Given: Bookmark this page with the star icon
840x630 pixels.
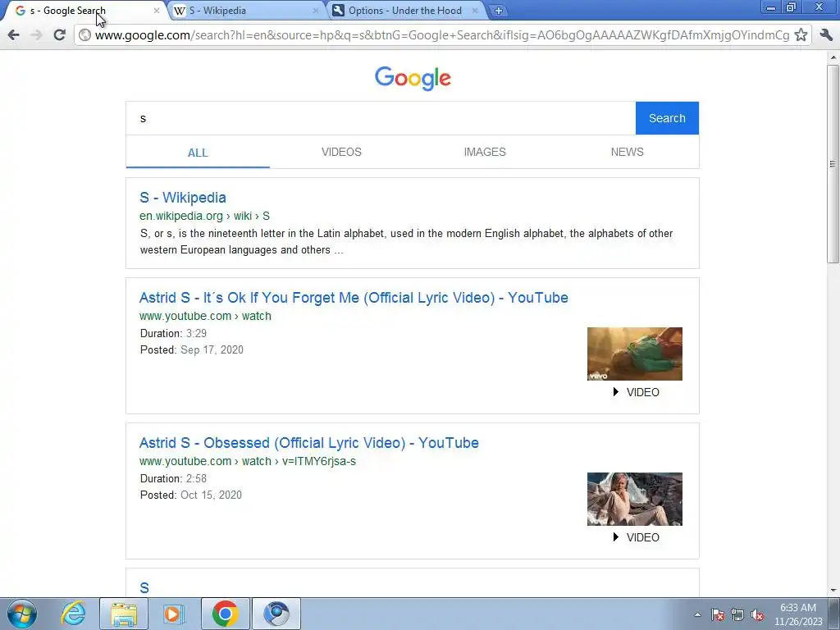Looking at the screenshot, I should coord(801,35).
